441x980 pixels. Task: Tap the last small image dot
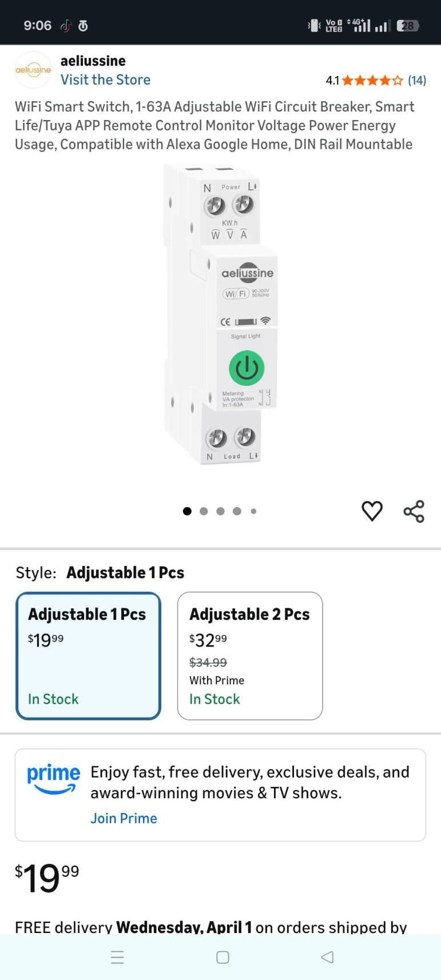pyautogui.click(x=253, y=511)
